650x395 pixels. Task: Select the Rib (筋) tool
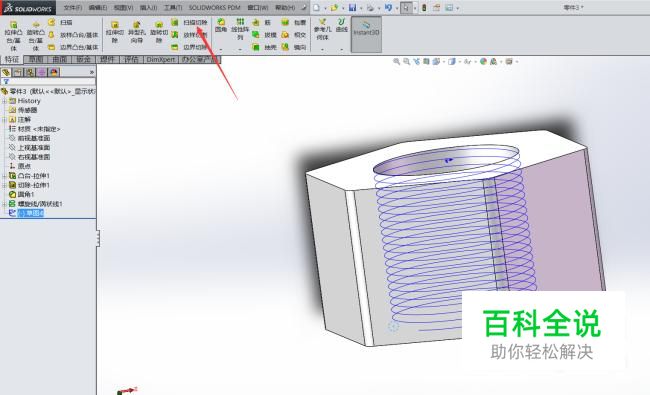tap(262, 22)
